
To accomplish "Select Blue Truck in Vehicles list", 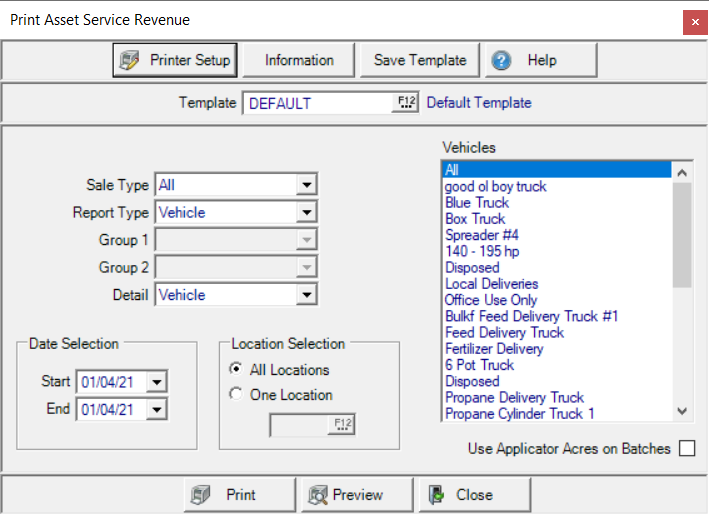I will tap(477, 203).
